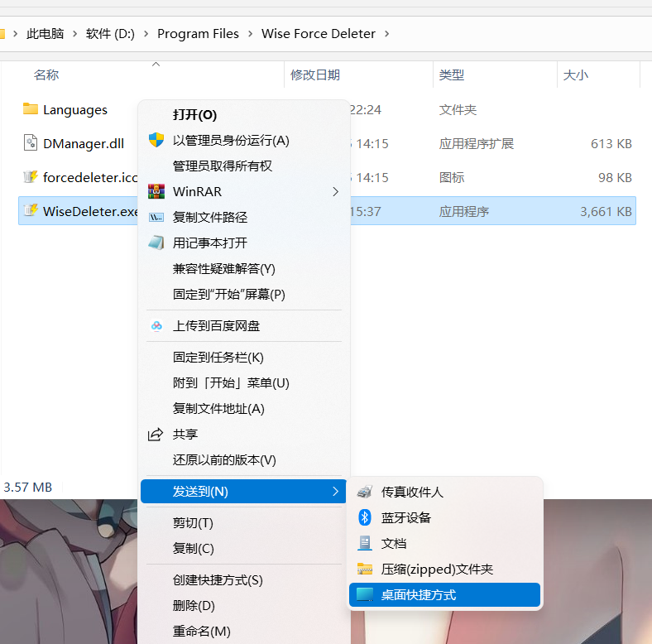Sort files by 修改日期 column header
This screenshot has width=652, height=644.
315,74
